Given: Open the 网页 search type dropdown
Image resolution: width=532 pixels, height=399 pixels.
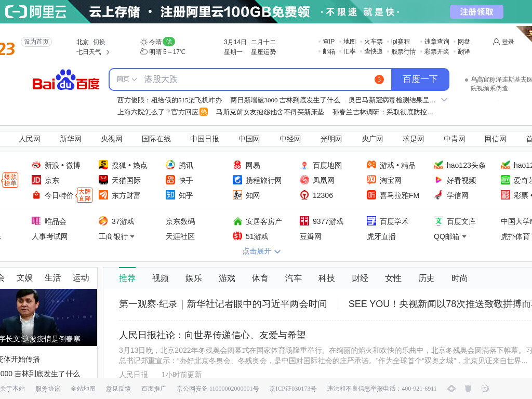Looking at the screenshot, I should point(127,79).
